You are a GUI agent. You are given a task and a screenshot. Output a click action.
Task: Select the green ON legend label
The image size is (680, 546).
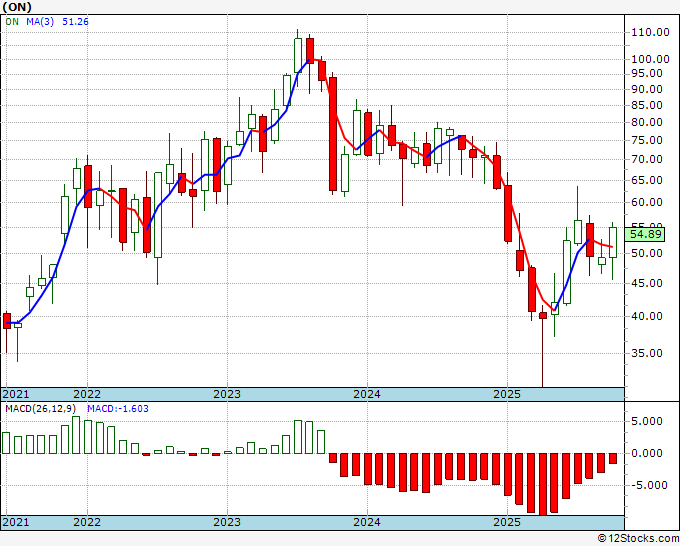click(x=12, y=22)
